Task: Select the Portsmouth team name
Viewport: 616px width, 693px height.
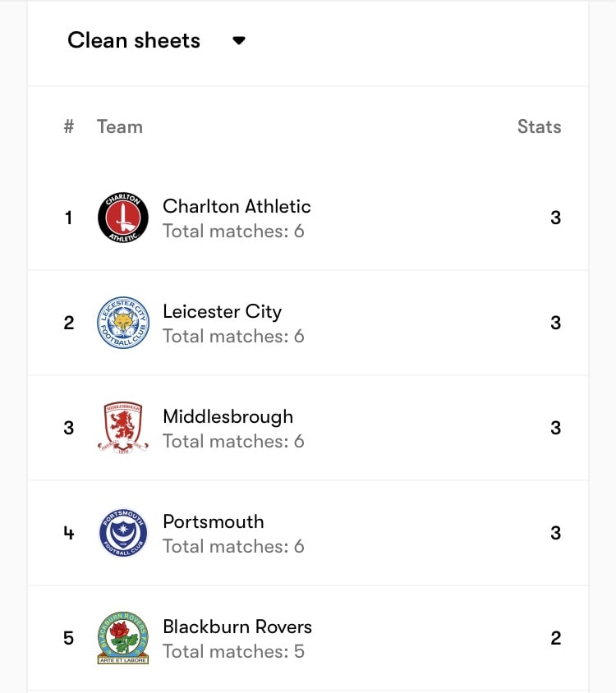Action: click(214, 522)
